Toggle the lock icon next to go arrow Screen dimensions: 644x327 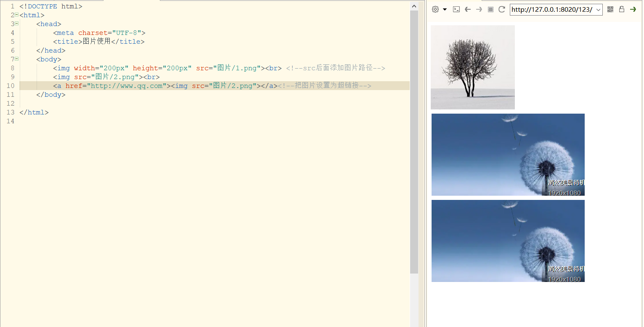(x=622, y=9)
